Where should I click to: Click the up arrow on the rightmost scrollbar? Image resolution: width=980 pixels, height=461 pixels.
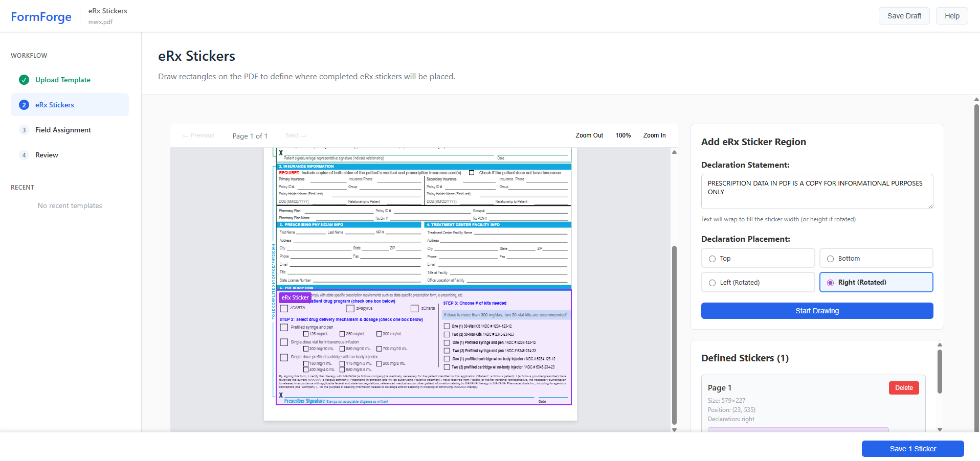(976, 100)
